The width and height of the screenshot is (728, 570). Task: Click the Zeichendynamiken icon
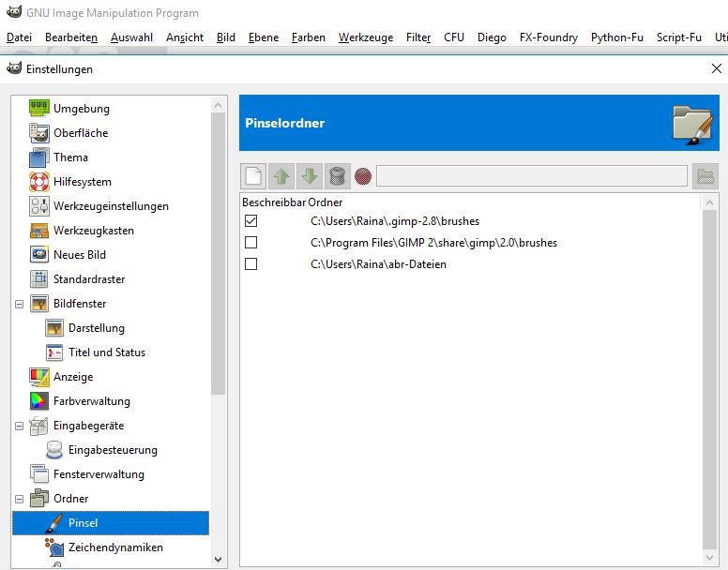[54, 547]
